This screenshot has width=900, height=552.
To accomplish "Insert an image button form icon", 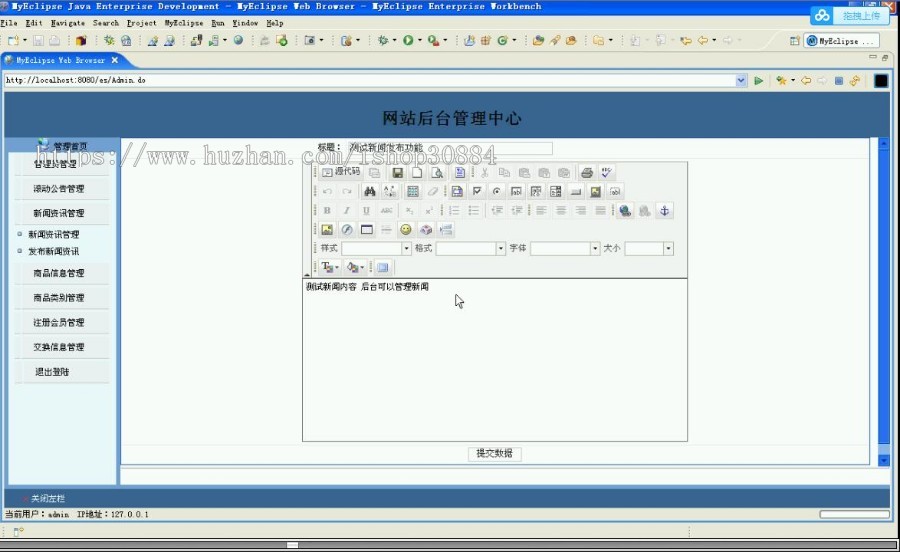I will coord(595,191).
